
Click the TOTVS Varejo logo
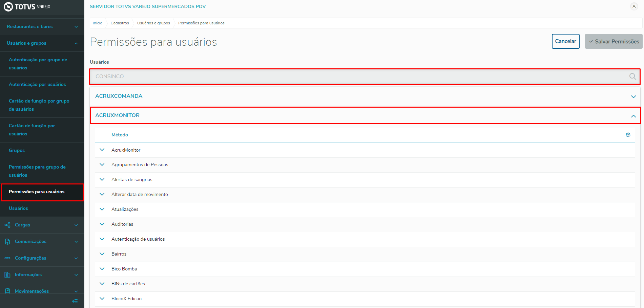tap(27, 7)
